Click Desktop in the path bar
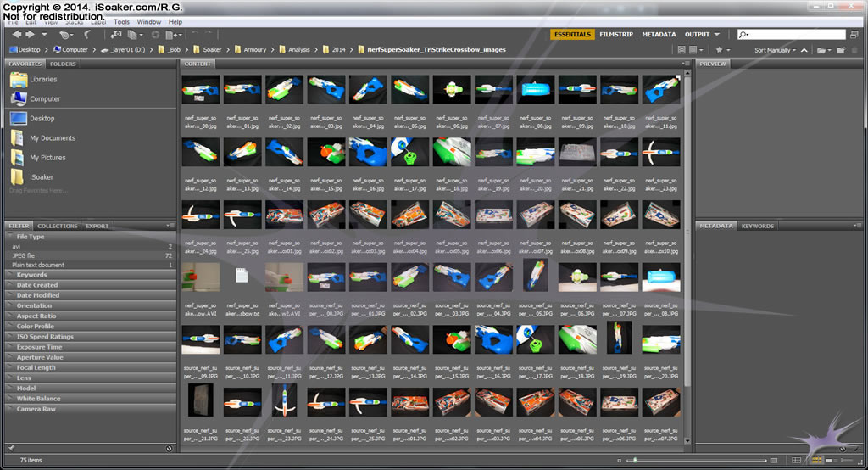The image size is (868, 470). [25, 49]
